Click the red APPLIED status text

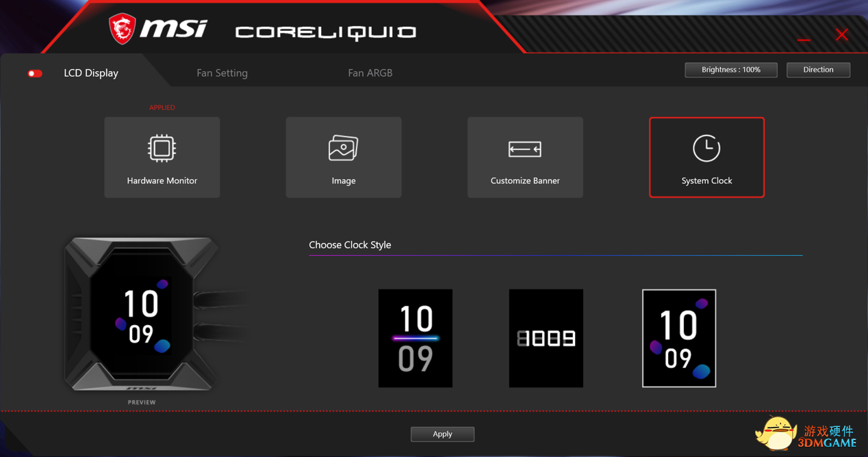(162, 107)
